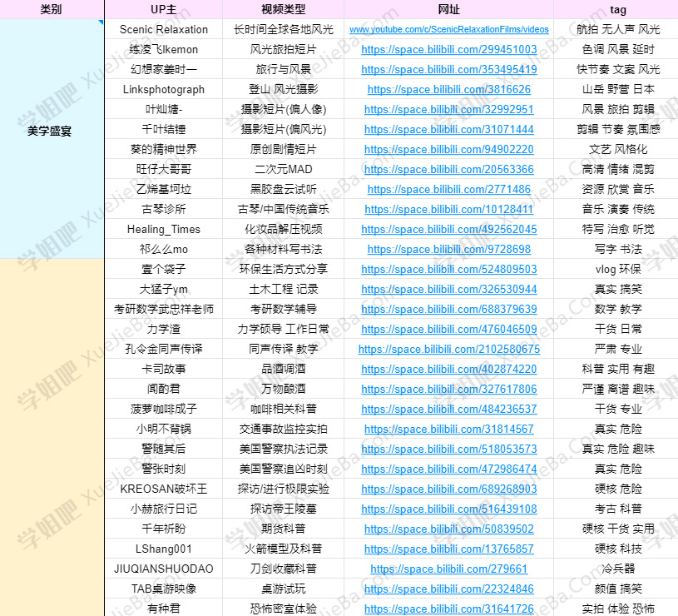Open bilibili link ending 326530944
The image size is (678, 616).
449,289
